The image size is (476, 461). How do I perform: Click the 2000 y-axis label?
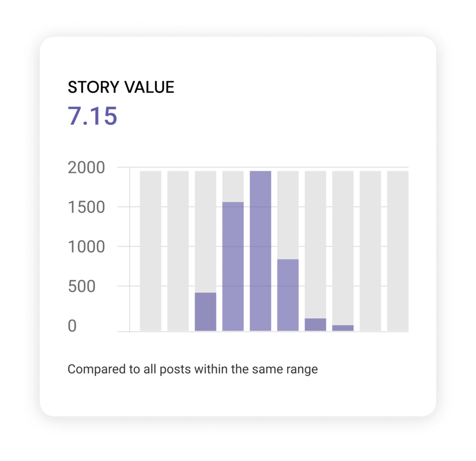pyautogui.click(x=86, y=167)
